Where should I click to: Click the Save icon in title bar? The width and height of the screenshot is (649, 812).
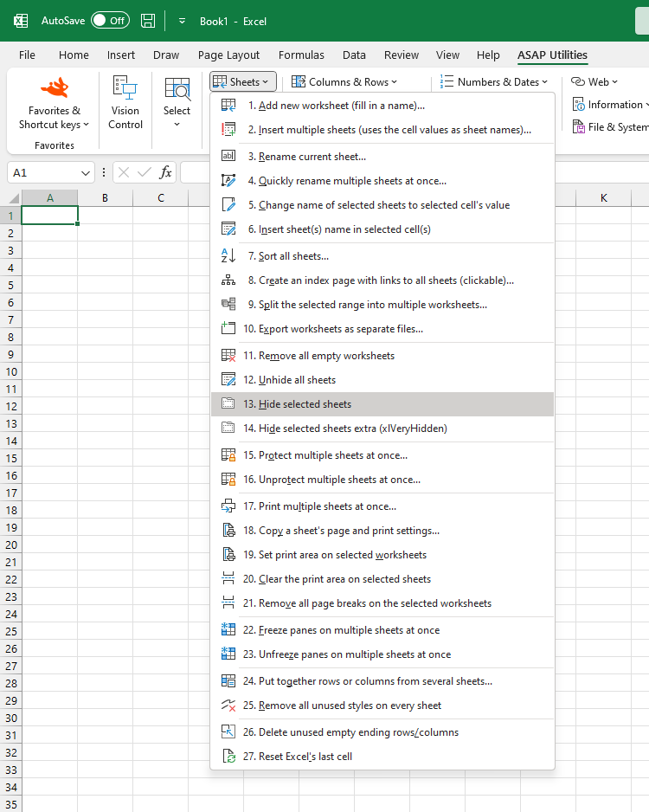point(148,21)
